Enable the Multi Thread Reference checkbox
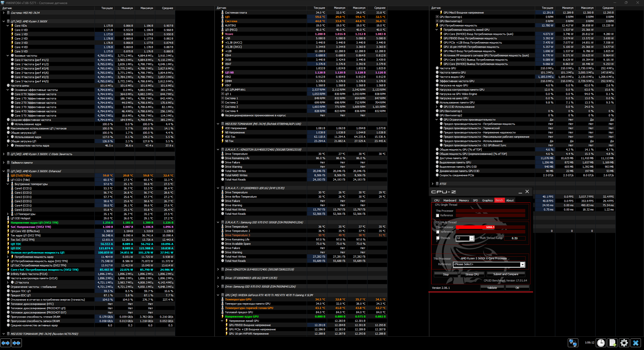 coord(437,232)
